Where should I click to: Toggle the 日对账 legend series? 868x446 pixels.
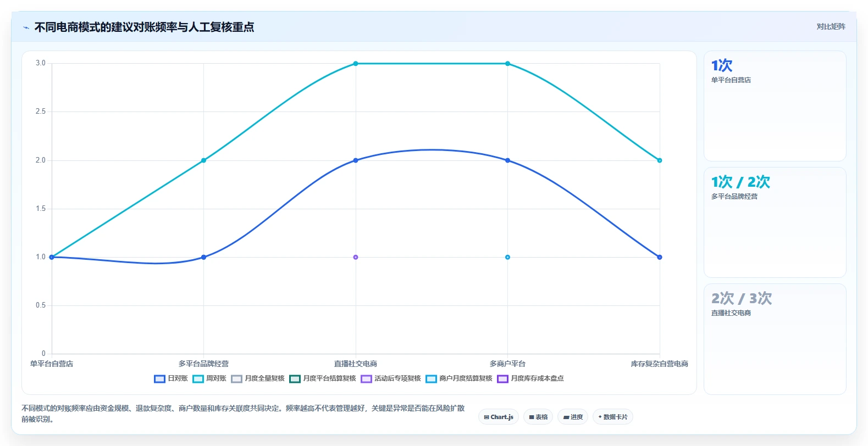(x=171, y=378)
